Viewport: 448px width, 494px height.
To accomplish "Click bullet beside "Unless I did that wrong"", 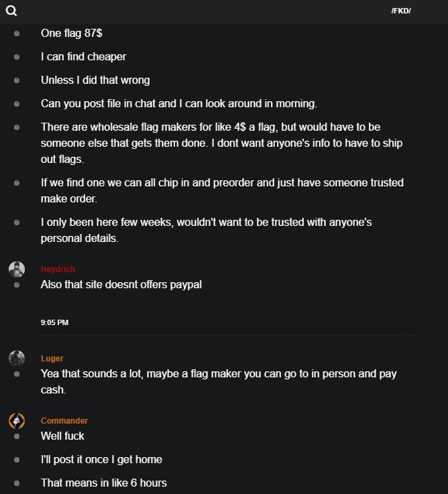I will [x=17, y=80].
